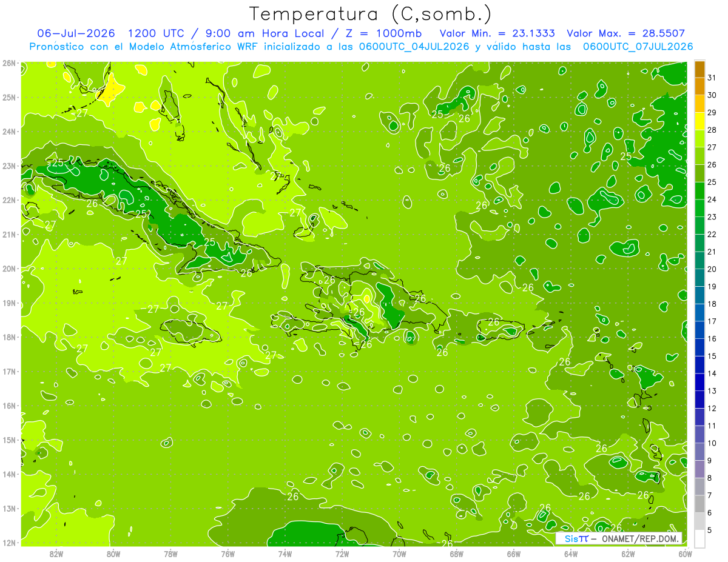Click the number 11 on the color bar

click(x=712, y=426)
